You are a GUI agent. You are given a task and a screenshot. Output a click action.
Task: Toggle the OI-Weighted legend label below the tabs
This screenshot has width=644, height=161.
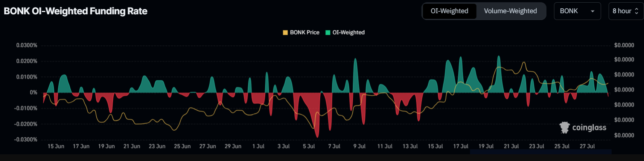pos(348,33)
